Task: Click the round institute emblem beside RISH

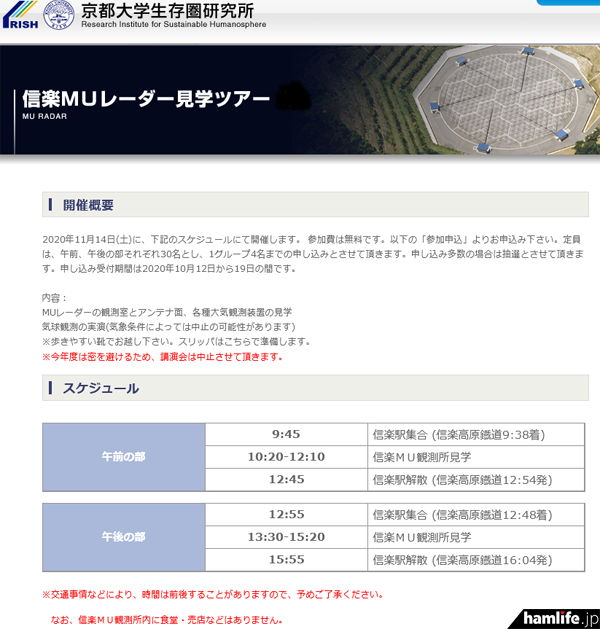Action: [59, 14]
